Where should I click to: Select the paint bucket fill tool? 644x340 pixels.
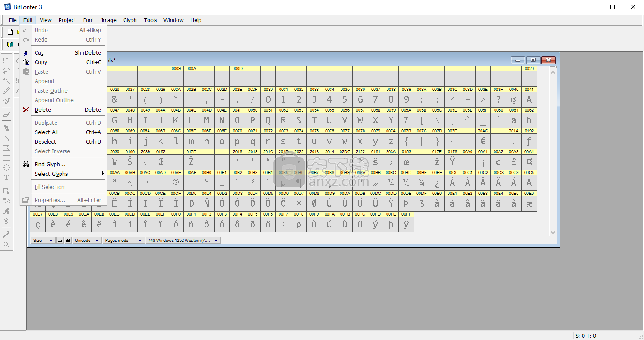pos(6,127)
